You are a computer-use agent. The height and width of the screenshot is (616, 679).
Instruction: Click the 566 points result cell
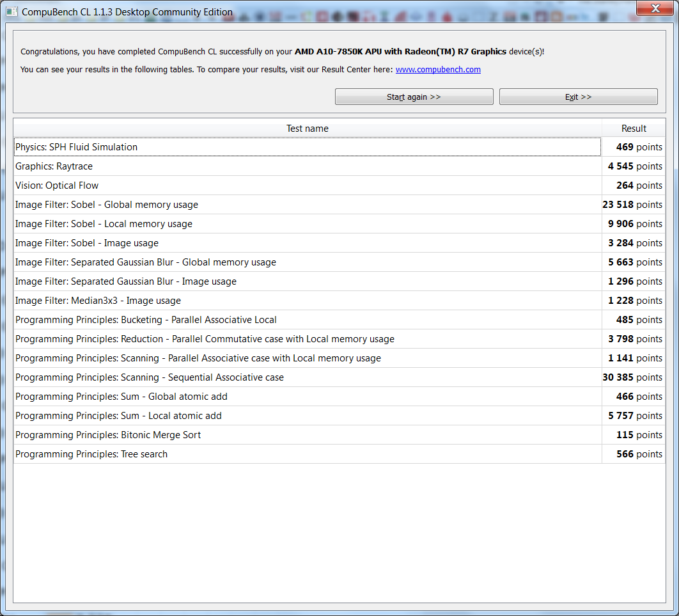[634, 454]
